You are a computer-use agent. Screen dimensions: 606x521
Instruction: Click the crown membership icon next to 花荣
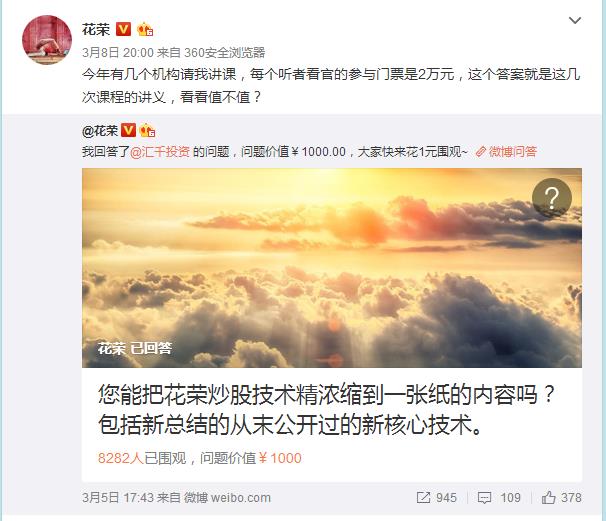145,29
